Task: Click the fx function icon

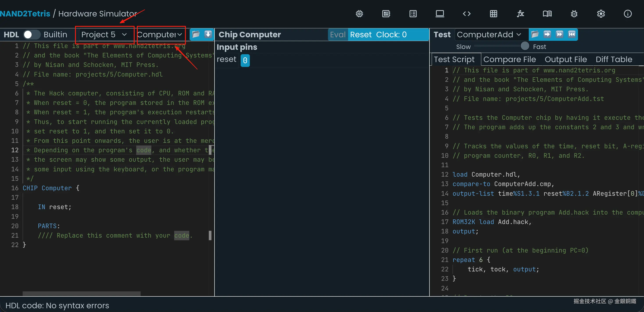Action: (520, 14)
